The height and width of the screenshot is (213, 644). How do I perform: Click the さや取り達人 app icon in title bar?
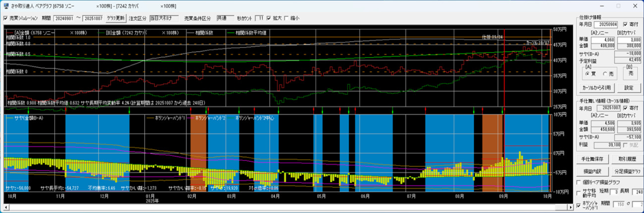(5, 5)
